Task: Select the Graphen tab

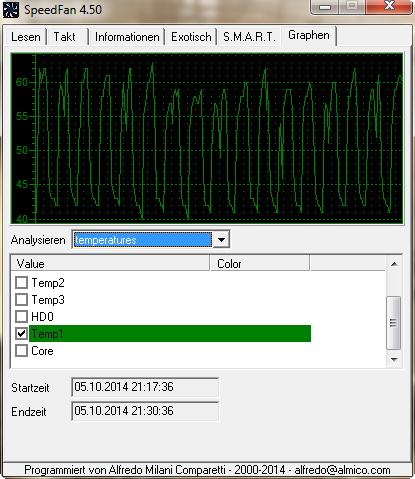Action: pos(309,35)
